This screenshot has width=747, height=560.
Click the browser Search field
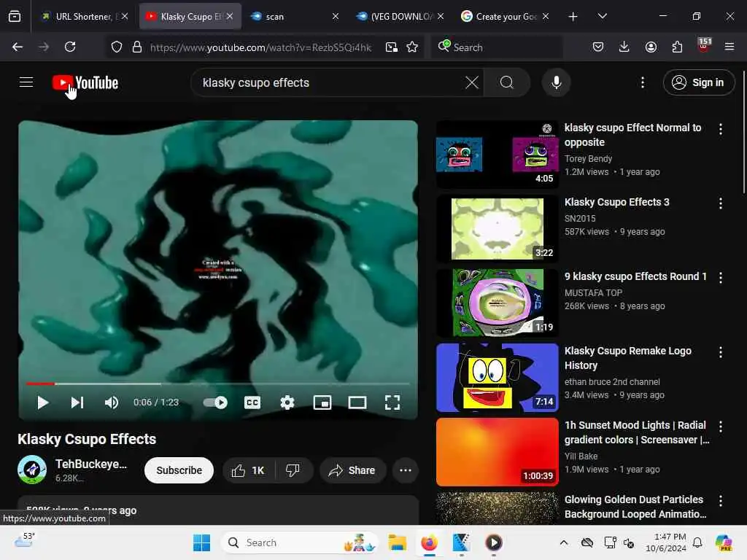497,47
